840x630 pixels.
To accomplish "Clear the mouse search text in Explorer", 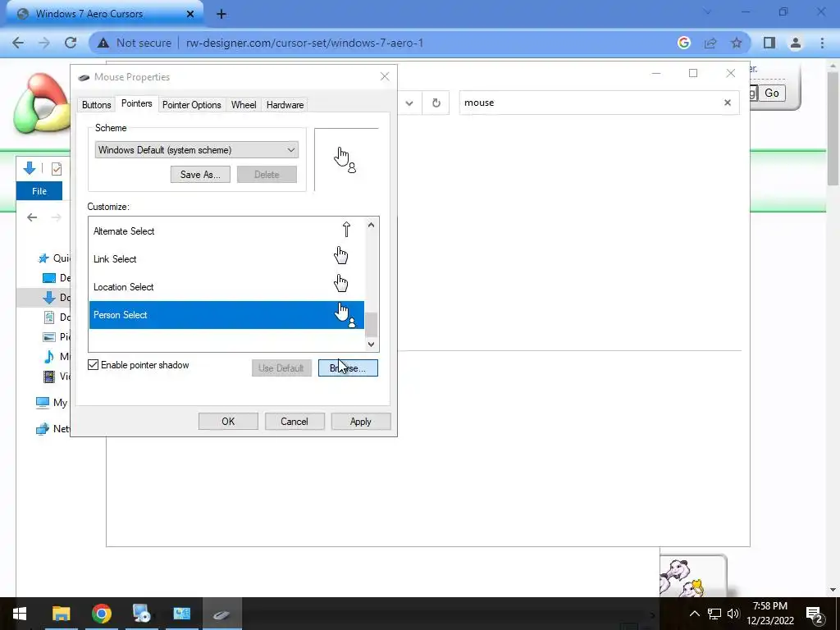I will coord(728,103).
